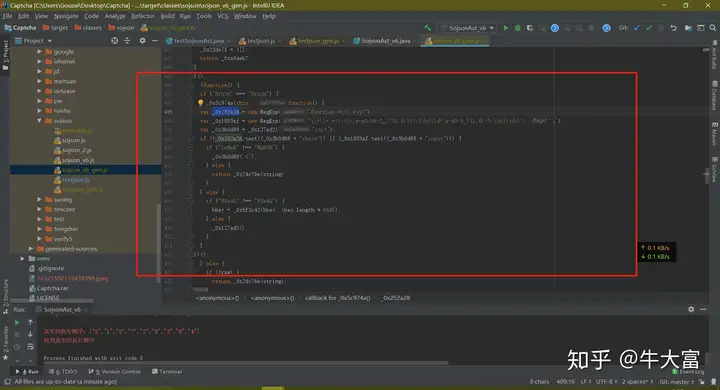Image resolution: width=720 pixels, height=390 pixels.
Task: Click the Git rollback undo arrow
Action: click(x=673, y=28)
